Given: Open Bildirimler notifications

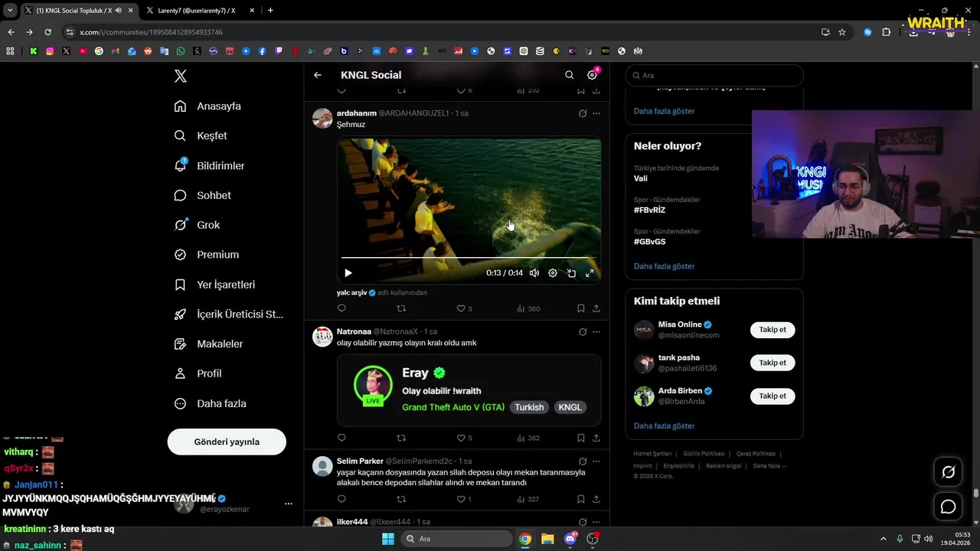Looking at the screenshot, I should coord(209,165).
